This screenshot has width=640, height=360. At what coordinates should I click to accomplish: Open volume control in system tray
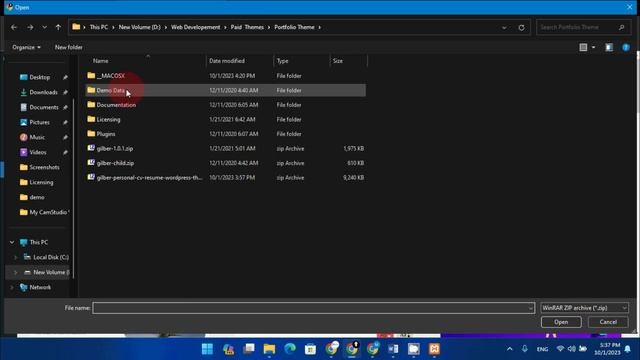point(571,349)
